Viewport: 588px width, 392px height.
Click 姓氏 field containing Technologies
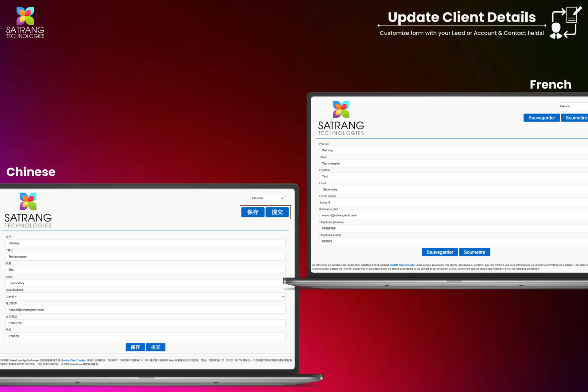[x=145, y=256]
